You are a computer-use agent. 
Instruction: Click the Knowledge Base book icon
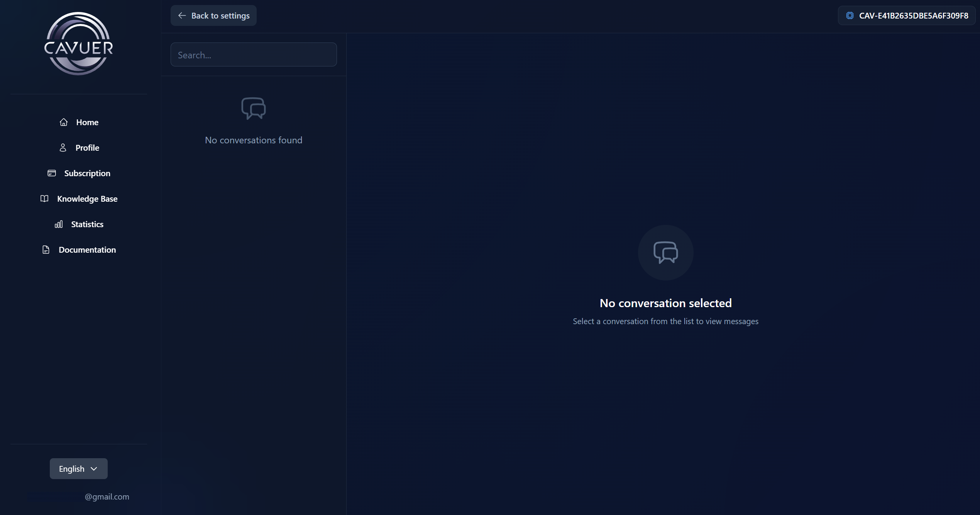coord(44,199)
